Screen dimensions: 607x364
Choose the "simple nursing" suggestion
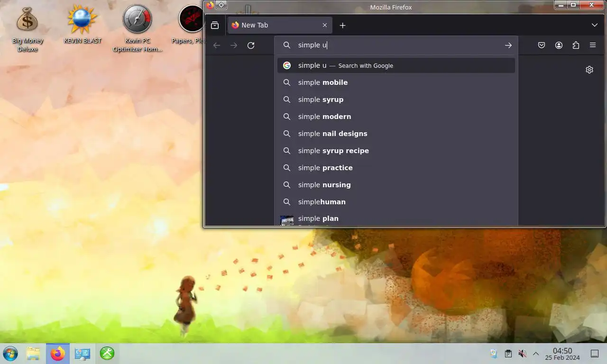coord(396,185)
